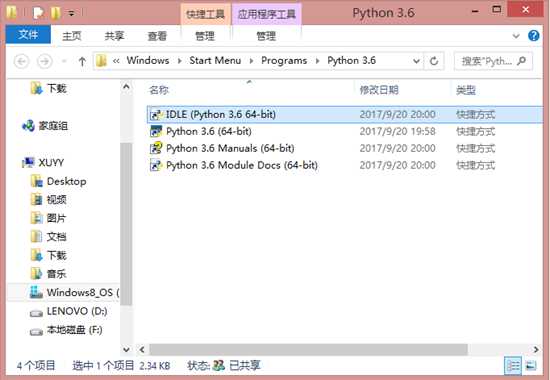Open the 文件 file menu tab
This screenshot has width=550, height=380.
pyautogui.click(x=28, y=35)
